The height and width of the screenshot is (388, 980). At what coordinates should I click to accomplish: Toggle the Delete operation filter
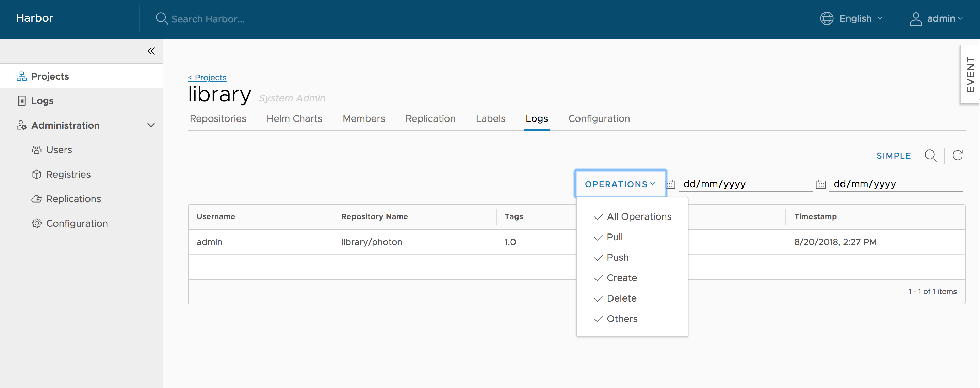(621, 298)
